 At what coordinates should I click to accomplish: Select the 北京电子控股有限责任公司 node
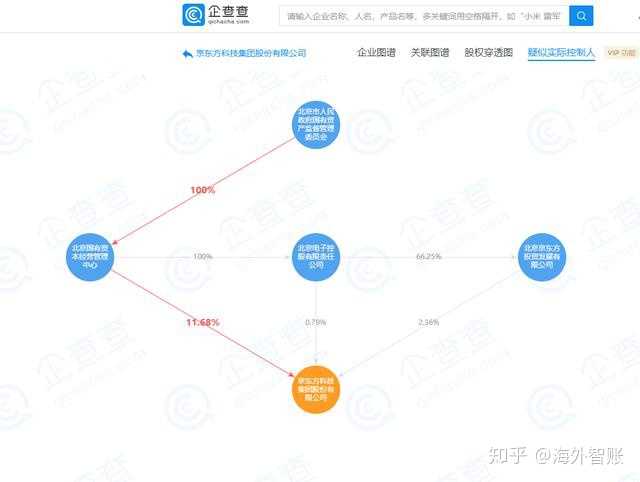[x=316, y=257]
